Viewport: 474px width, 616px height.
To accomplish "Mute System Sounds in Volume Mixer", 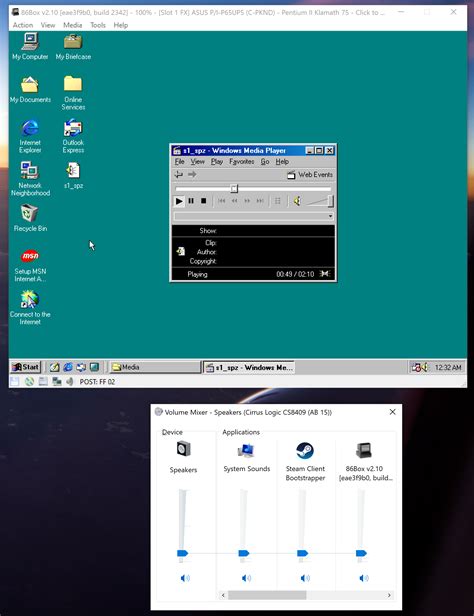I will click(246, 578).
